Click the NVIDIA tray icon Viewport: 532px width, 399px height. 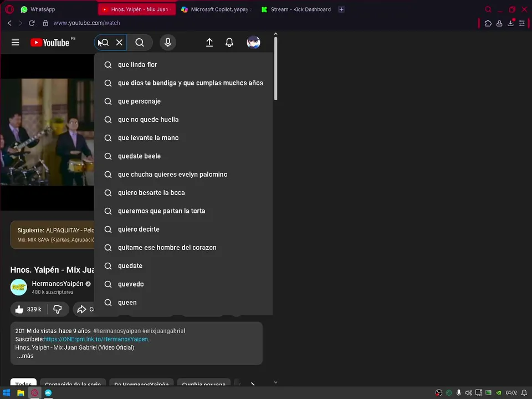point(499,393)
